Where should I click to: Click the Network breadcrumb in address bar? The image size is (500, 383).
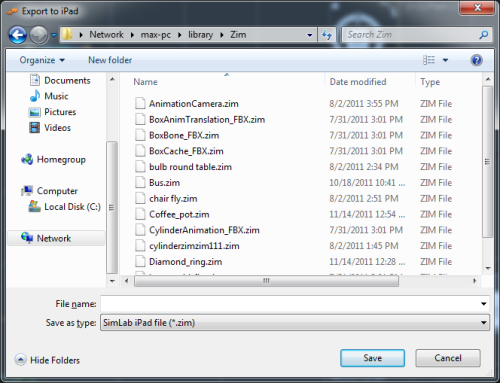[x=106, y=34]
